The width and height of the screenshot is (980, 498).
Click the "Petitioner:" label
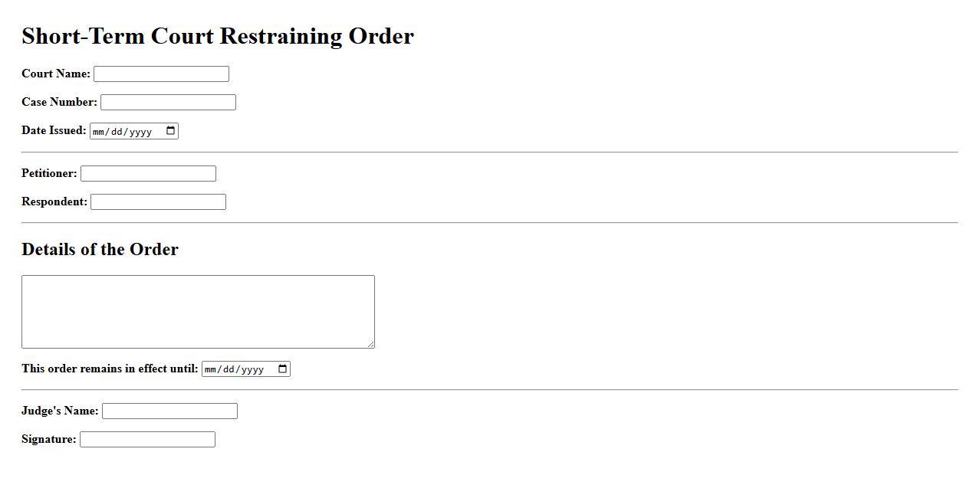coord(49,174)
